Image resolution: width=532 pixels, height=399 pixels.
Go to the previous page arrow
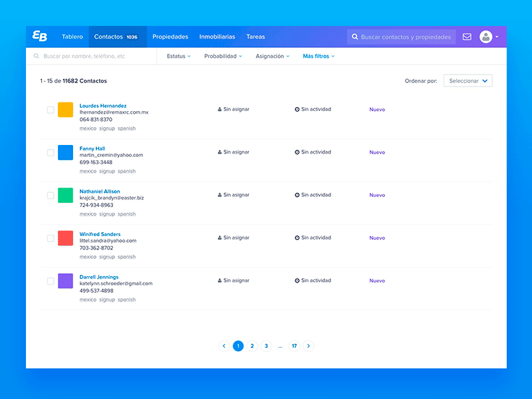point(224,346)
